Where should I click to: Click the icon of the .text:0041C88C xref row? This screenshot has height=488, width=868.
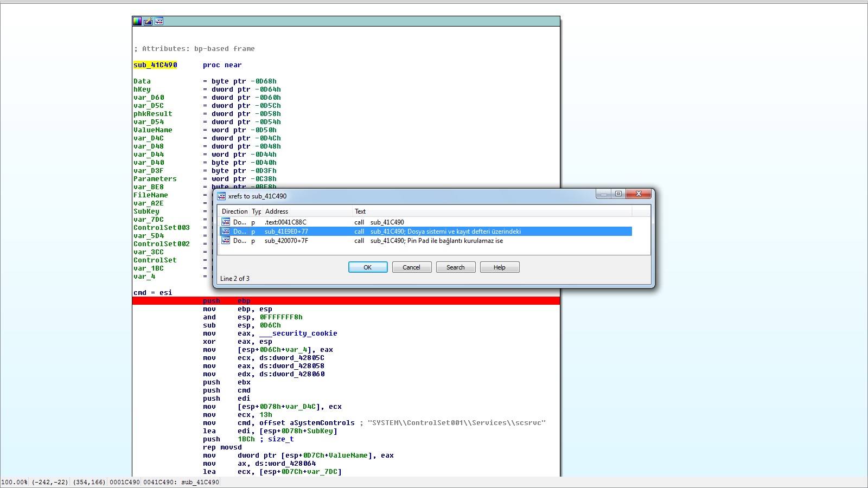click(226, 222)
